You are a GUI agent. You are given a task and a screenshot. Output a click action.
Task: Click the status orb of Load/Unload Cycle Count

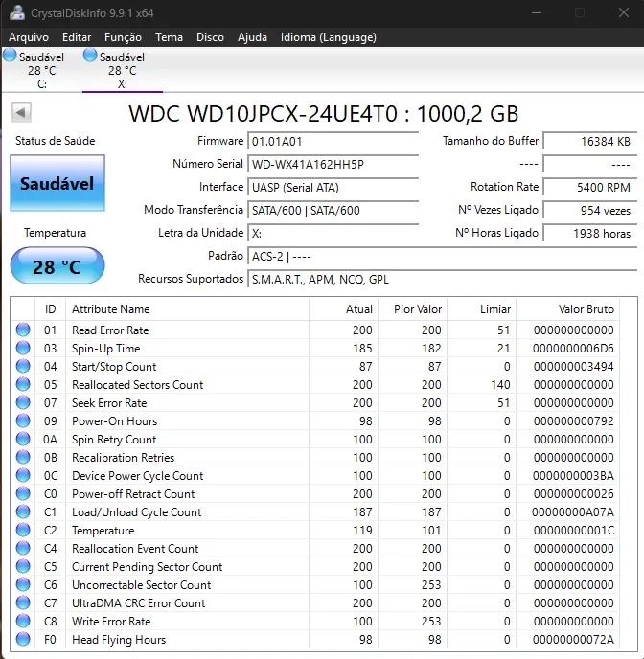point(23,511)
